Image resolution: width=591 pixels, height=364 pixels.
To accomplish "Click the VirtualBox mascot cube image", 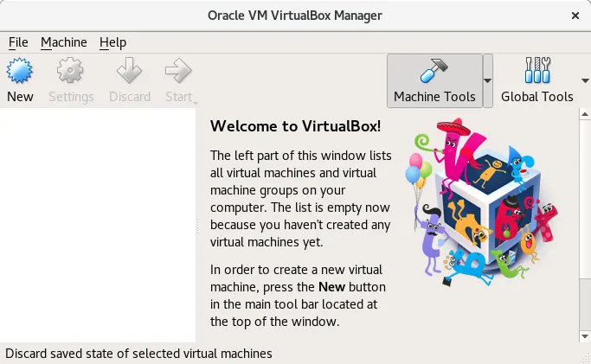I will click(x=481, y=202).
